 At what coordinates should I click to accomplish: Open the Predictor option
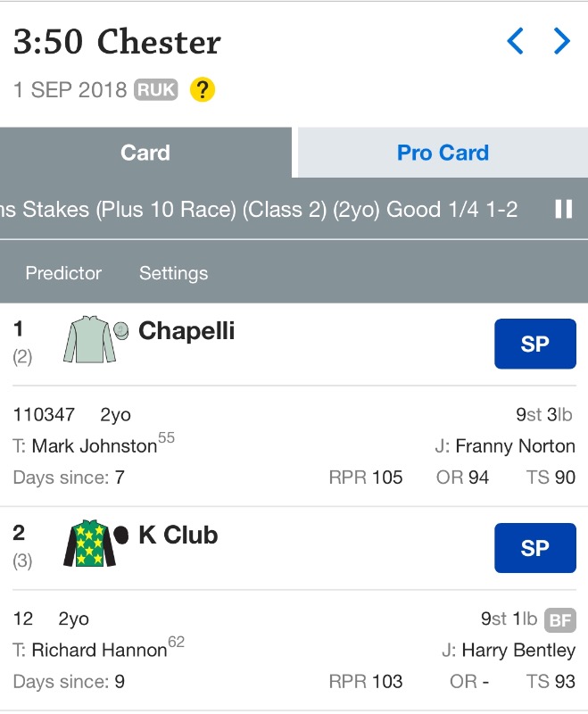tap(63, 273)
